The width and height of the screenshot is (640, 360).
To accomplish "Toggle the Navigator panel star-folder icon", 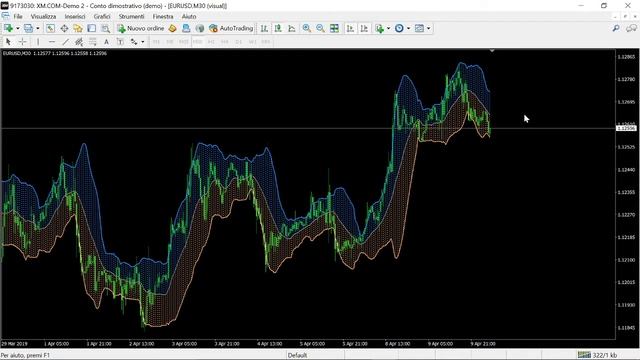I will [x=78, y=28].
